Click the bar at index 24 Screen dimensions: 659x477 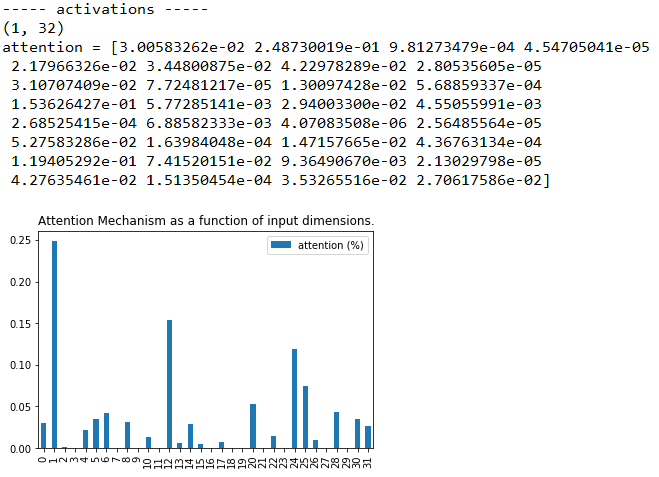click(x=294, y=399)
